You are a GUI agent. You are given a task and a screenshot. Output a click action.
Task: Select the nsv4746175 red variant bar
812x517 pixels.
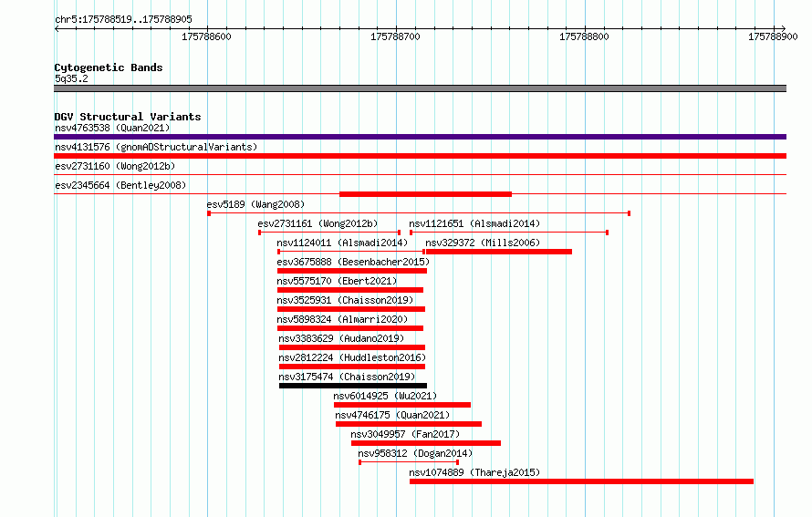tap(409, 424)
